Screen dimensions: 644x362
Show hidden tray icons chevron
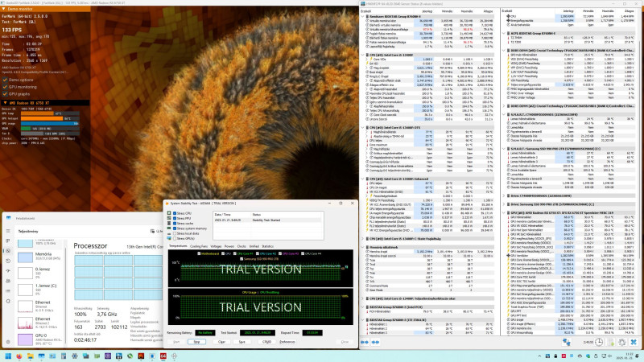tap(539, 356)
